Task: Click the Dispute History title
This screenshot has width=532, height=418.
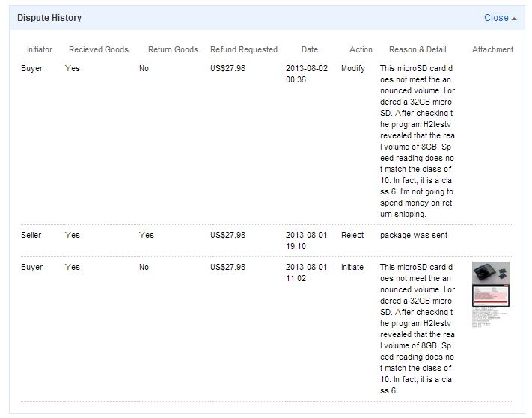Action: point(49,18)
